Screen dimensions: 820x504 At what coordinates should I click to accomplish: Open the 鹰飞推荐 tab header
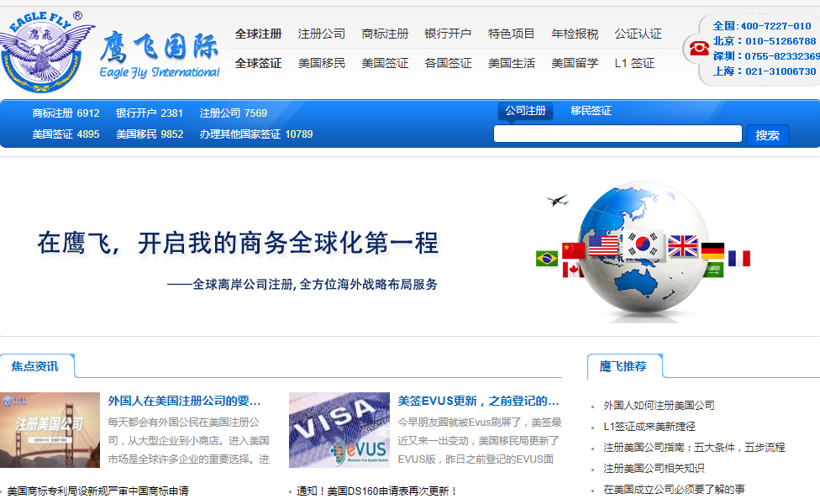point(623,366)
